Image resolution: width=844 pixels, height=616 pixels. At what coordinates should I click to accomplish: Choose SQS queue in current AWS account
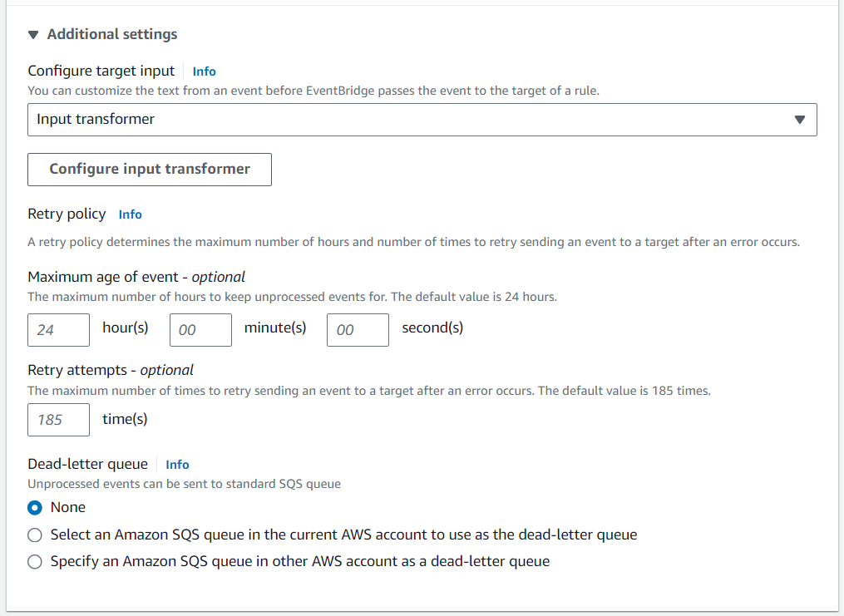(x=35, y=535)
